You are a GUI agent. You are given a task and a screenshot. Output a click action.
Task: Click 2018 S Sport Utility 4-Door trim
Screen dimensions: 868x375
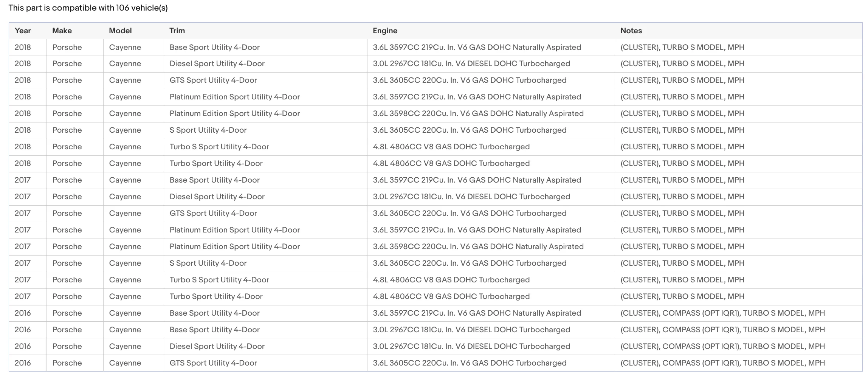208,130
